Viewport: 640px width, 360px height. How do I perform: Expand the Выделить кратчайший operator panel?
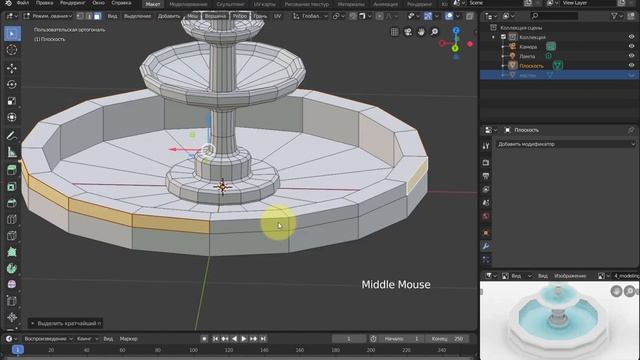point(65,323)
